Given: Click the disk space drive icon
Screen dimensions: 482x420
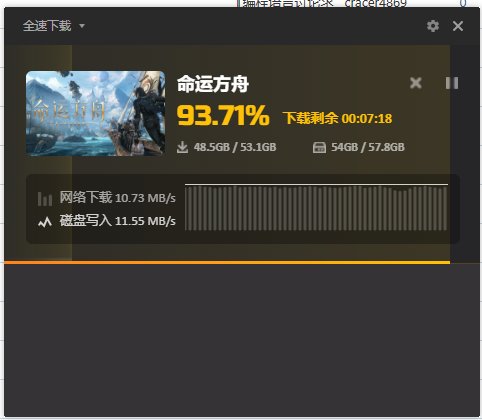Looking at the screenshot, I should (x=319, y=147).
